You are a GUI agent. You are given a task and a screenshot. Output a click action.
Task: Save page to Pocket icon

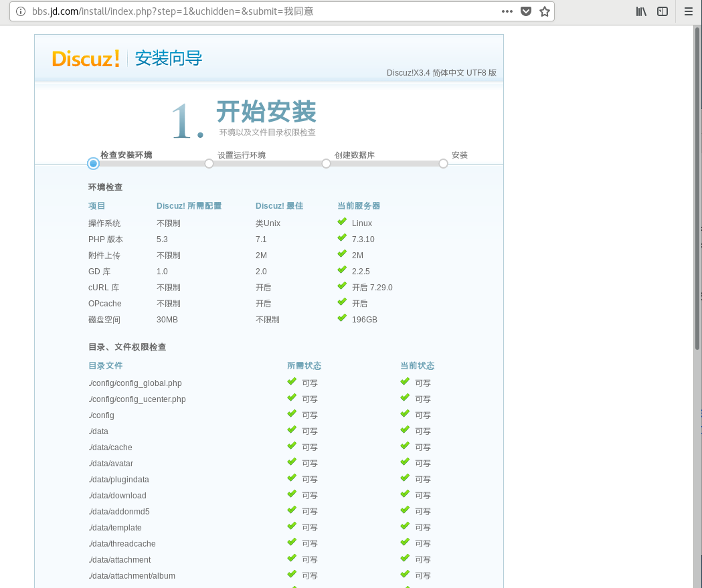click(526, 11)
